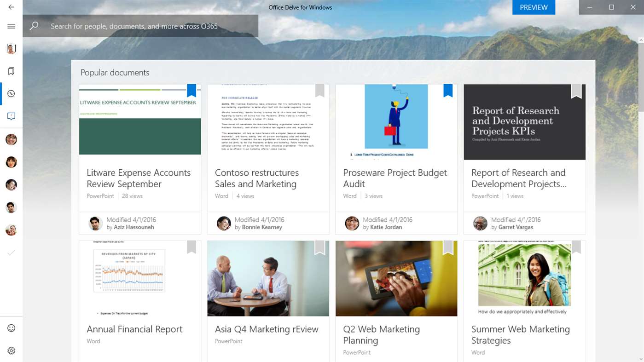This screenshot has height=362, width=644.
Task: Open Proseware Project Budget Audit title
Action: click(x=395, y=178)
